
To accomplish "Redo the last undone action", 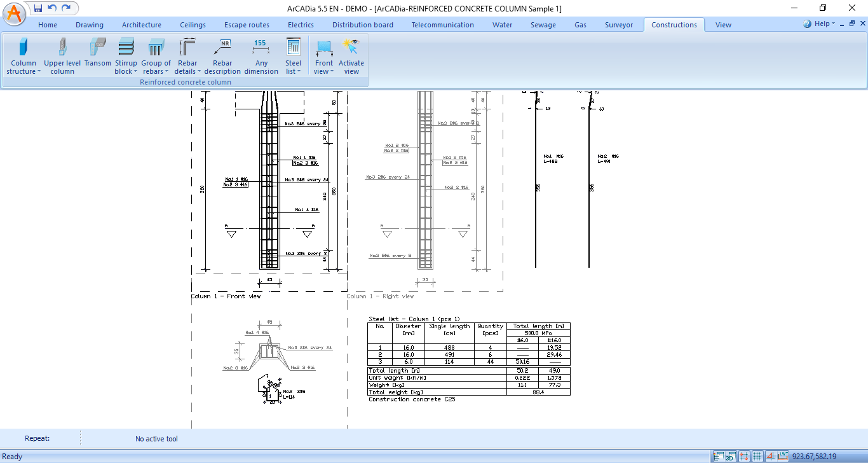I will (66, 8).
